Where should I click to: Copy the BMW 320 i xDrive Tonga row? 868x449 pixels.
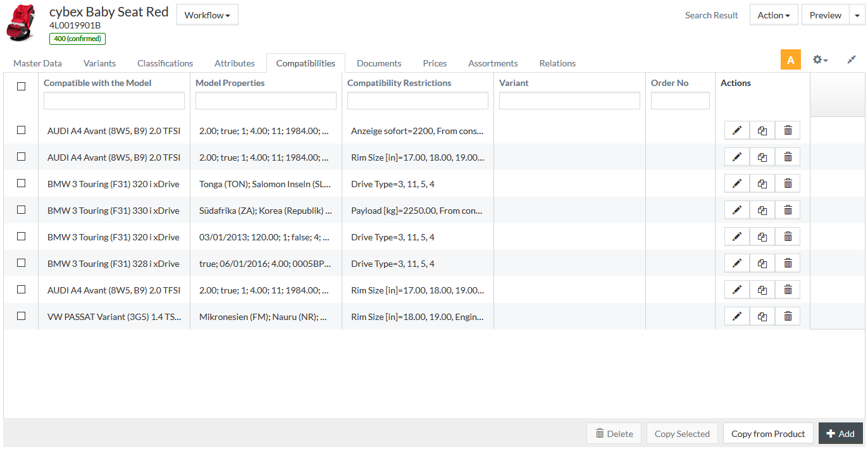click(762, 183)
